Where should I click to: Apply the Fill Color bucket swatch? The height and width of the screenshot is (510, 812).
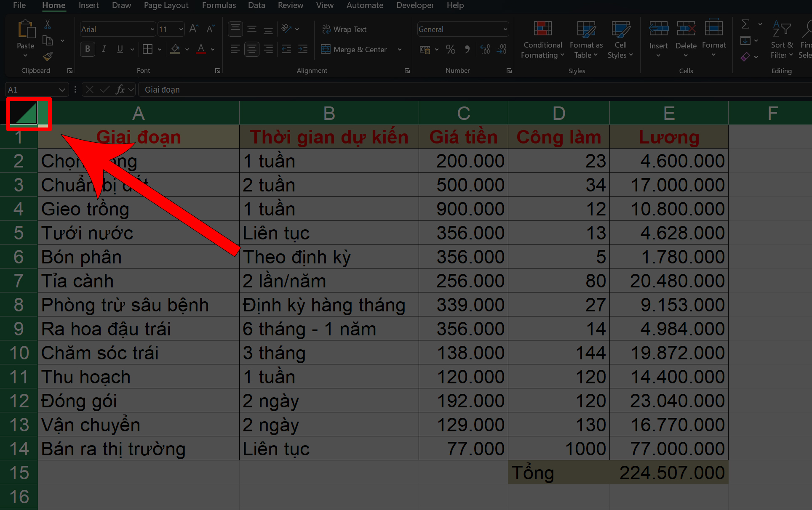point(176,49)
